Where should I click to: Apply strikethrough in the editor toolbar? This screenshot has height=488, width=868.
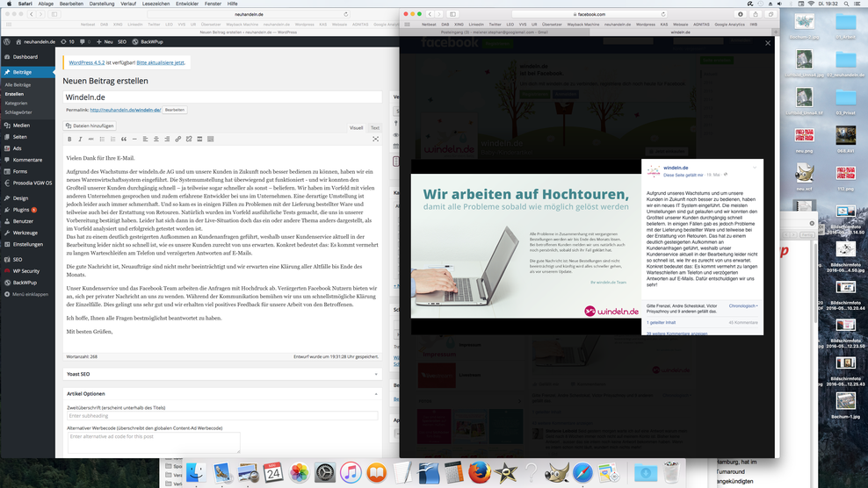click(x=90, y=140)
